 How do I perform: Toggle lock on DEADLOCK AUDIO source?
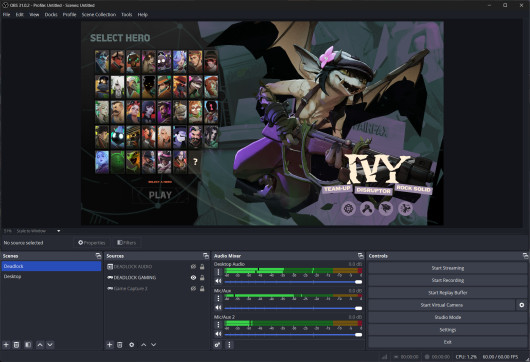point(202,267)
